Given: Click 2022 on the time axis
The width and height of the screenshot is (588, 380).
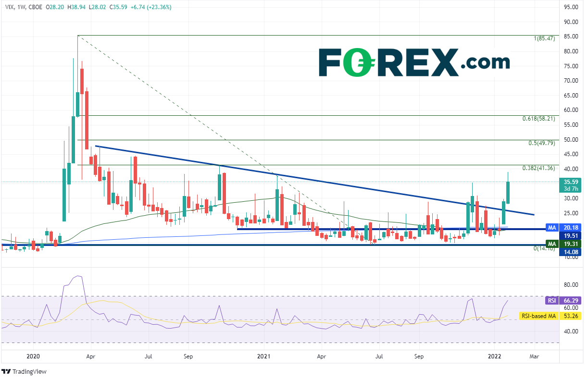Looking at the screenshot, I should click(495, 357).
